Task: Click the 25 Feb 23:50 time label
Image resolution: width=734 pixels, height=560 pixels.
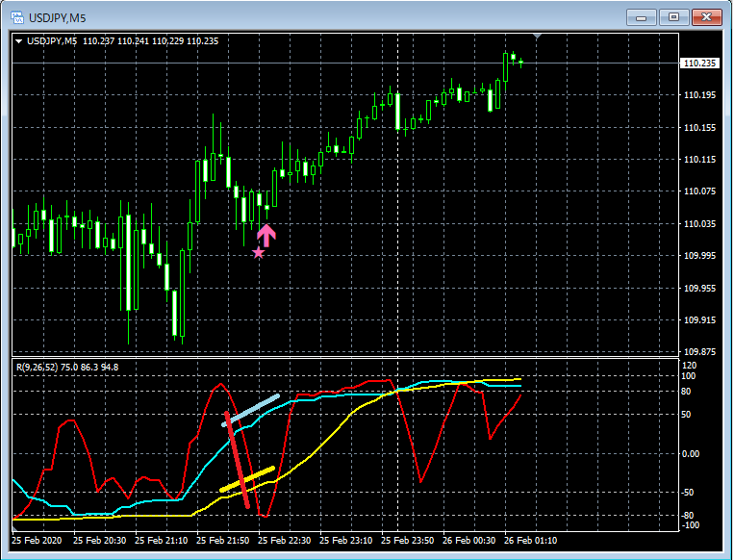Action: (x=407, y=541)
